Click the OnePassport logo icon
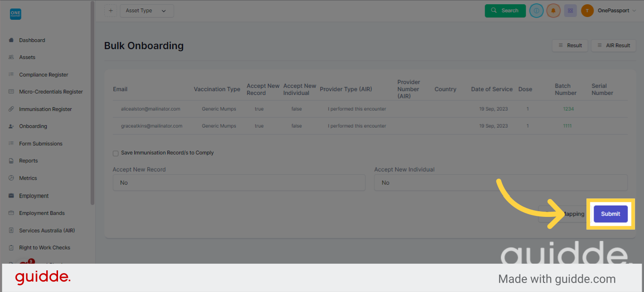 pos(16,14)
